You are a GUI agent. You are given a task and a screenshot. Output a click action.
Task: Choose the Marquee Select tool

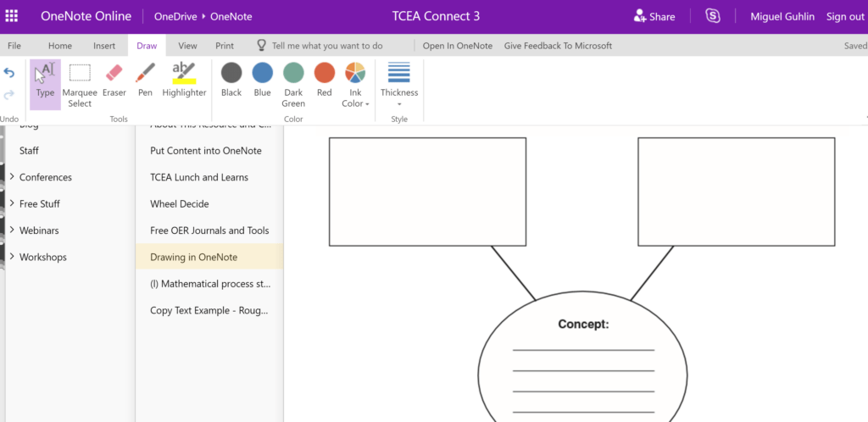(80, 85)
